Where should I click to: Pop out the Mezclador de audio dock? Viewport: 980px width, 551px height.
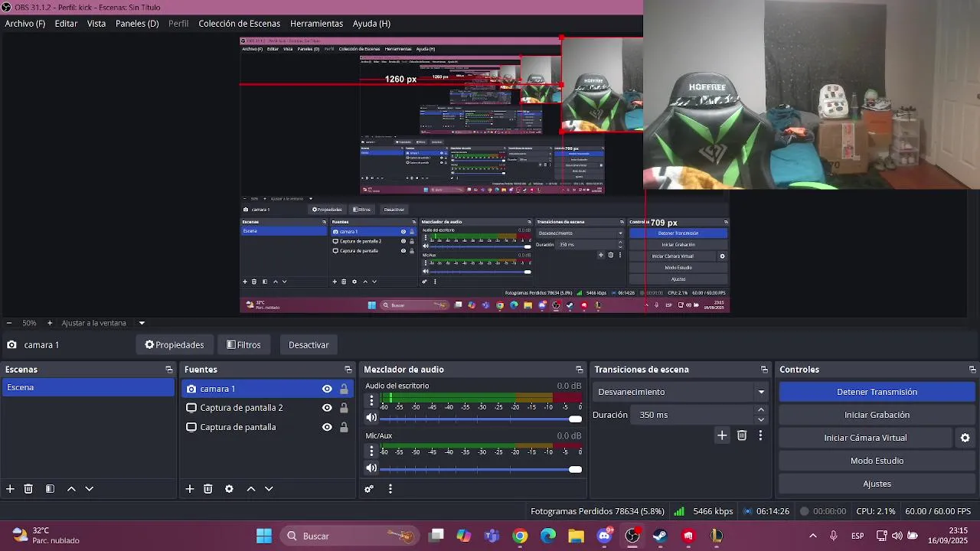coord(580,370)
